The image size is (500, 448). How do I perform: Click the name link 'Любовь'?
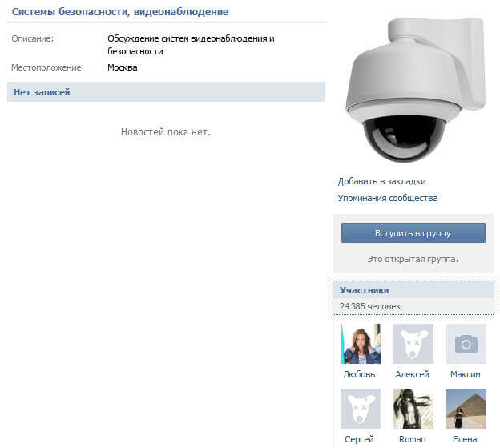pos(359,374)
